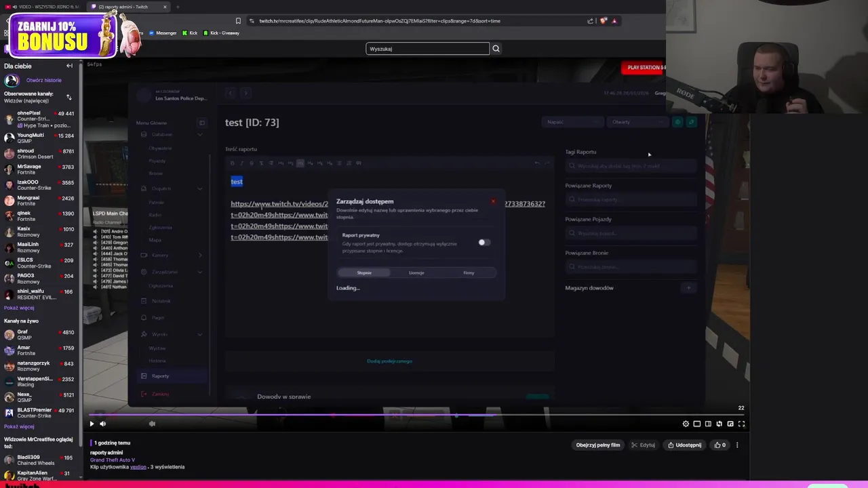The height and width of the screenshot is (488, 868).
Task: Click the bold icon in report editor
Action: 232,163
